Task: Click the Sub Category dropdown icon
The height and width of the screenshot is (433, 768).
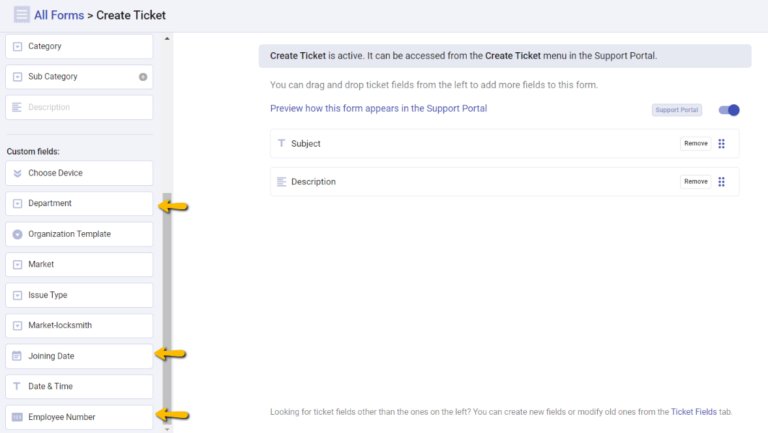Action: [x=18, y=77]
